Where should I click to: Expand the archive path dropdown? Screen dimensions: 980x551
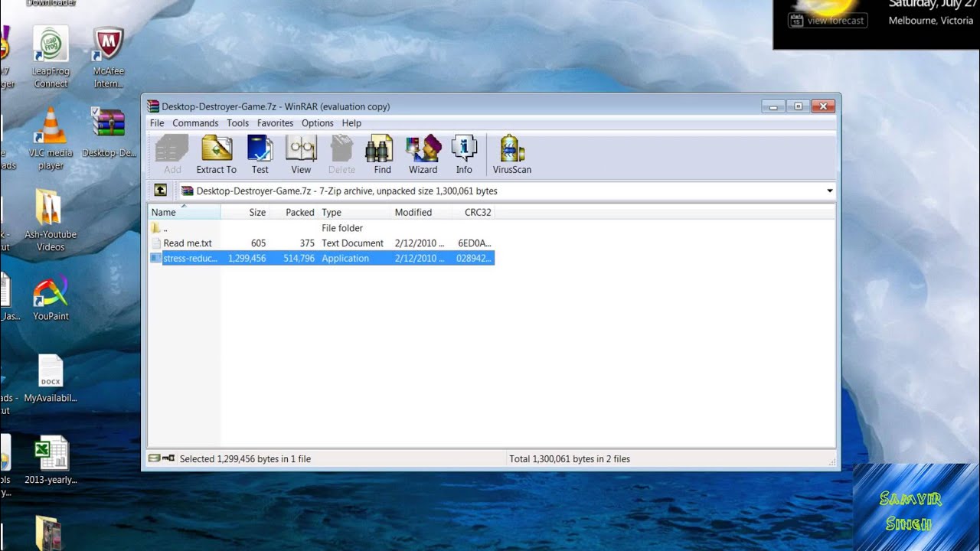click(x=829, y=191)
